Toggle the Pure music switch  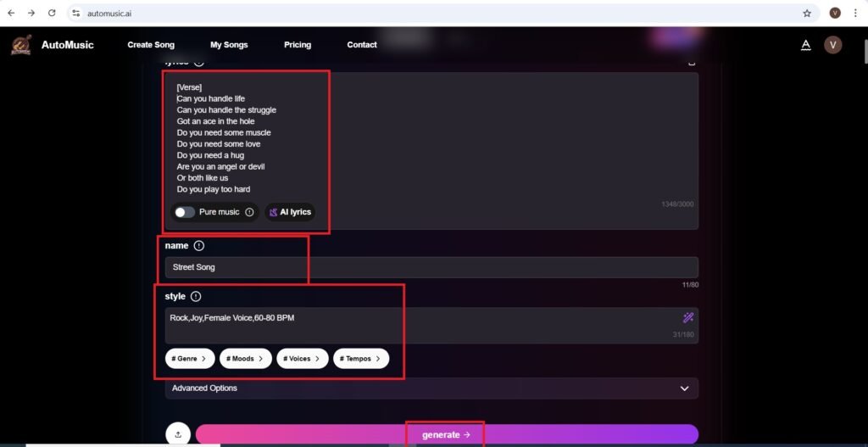(x=184, y=212)
